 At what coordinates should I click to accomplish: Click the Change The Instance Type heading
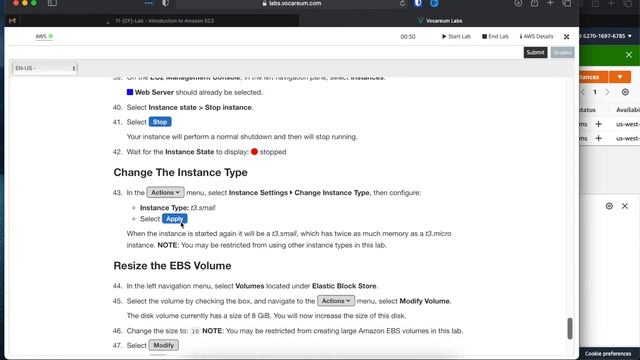coord(180,172)
